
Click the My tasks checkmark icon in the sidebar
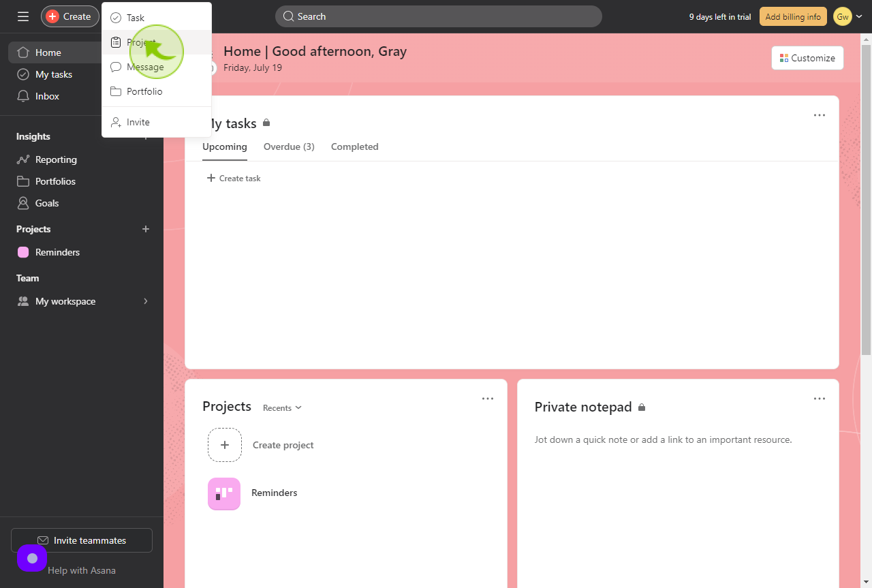(x=23, y=74)
